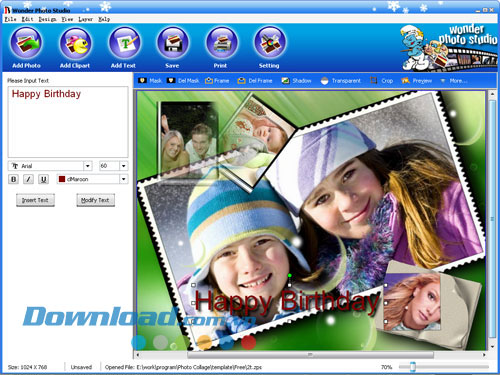Open the Add Clipart tool

tap(75, 43)
